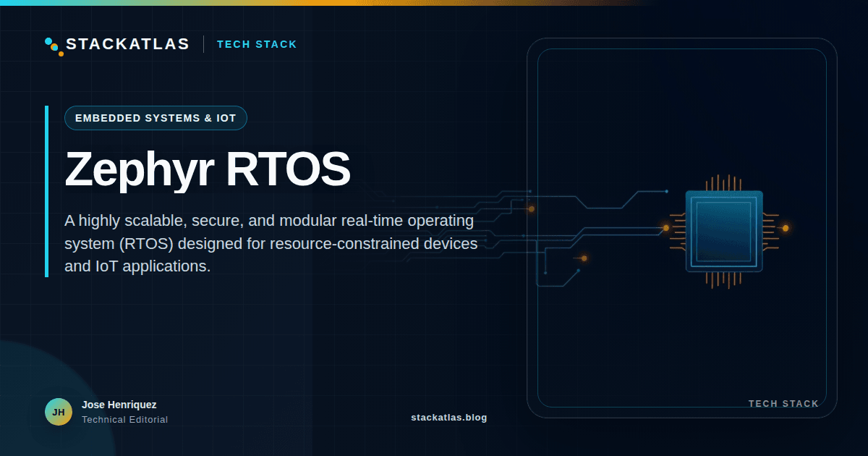Click the description paragraph about RTOS
The image size is (868, 456).
tap(271, 243)
